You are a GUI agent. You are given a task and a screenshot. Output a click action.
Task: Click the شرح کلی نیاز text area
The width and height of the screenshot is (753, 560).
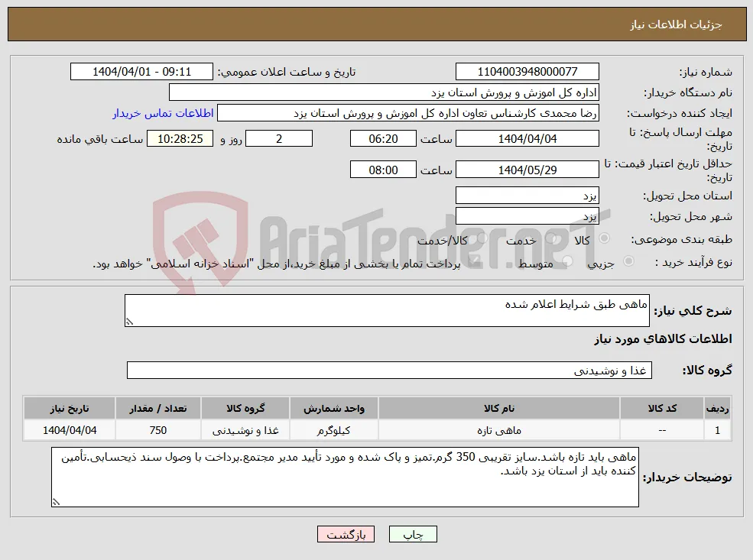coord(387,310)
